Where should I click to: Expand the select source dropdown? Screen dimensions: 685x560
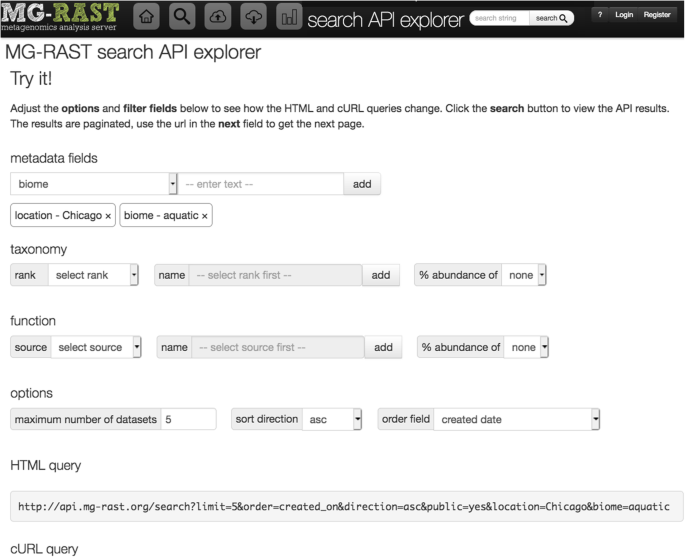(96, 347)
